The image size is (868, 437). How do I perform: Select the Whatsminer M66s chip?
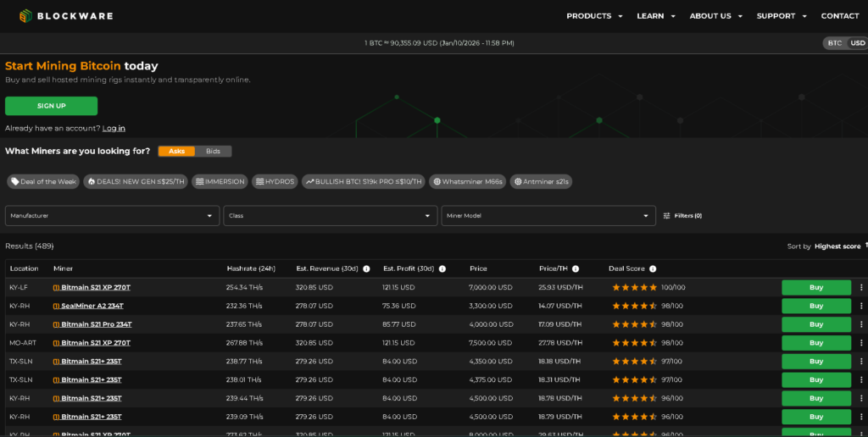tap(468, 181)
